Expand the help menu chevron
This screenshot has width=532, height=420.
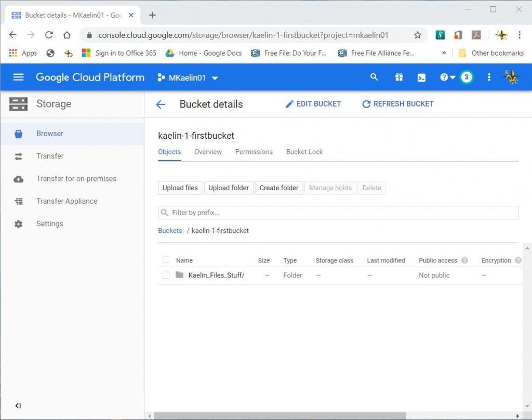tap(453, 77)
